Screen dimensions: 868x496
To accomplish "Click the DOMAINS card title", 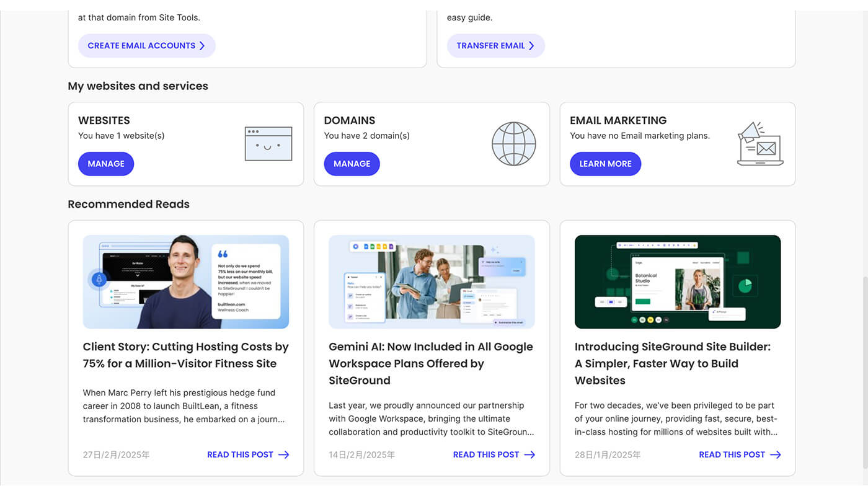I will (x=350, y=120).
